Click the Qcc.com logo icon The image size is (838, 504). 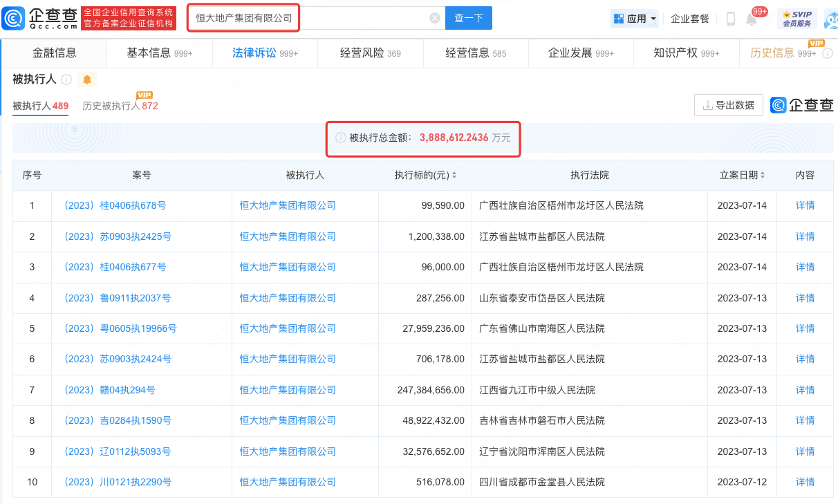(14, 18)
